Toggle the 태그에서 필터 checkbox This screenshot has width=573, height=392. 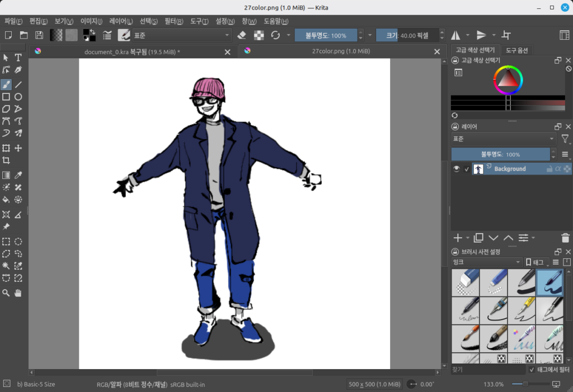pos(532,370)
